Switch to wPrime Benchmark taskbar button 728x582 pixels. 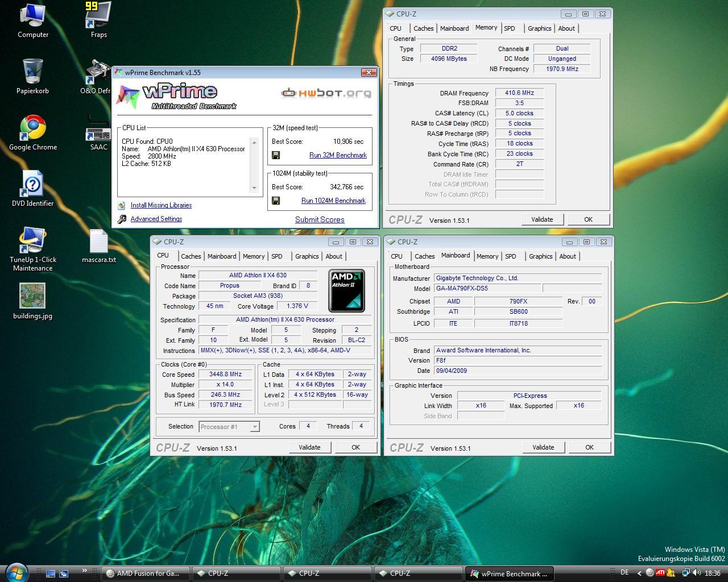click(509, 573)
